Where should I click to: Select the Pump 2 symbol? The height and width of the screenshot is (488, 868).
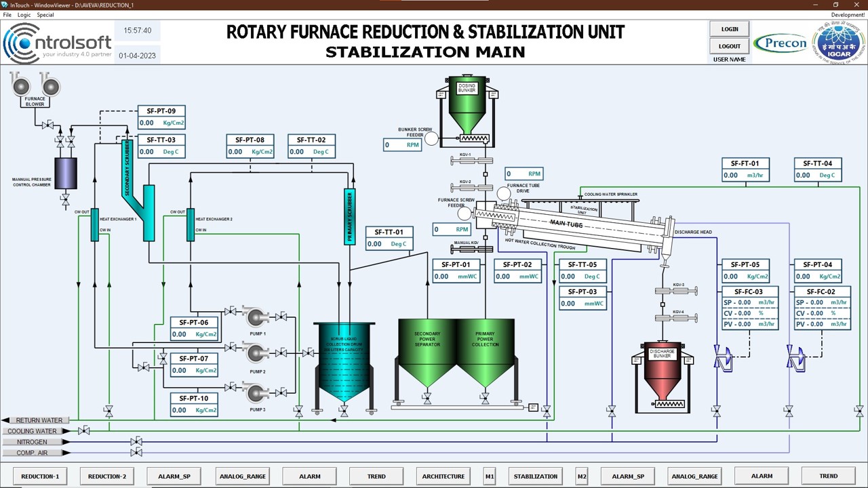256,353
